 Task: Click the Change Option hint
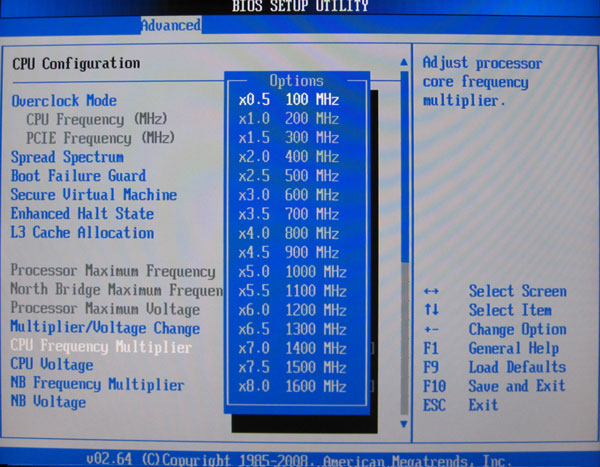[495, 329]
